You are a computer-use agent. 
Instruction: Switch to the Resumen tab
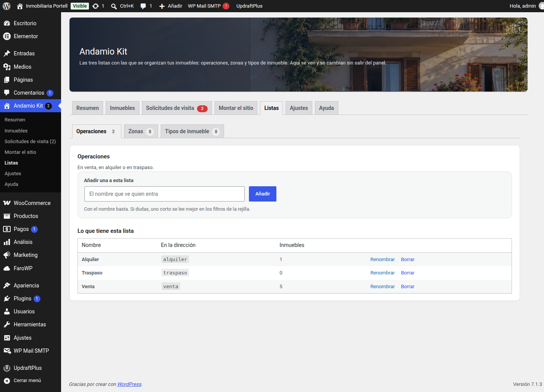coord(87,108)
